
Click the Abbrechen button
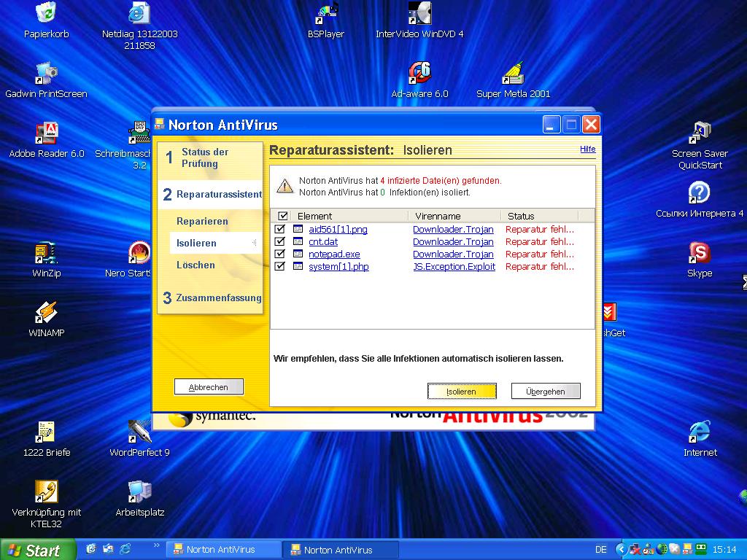pos(209,387)
